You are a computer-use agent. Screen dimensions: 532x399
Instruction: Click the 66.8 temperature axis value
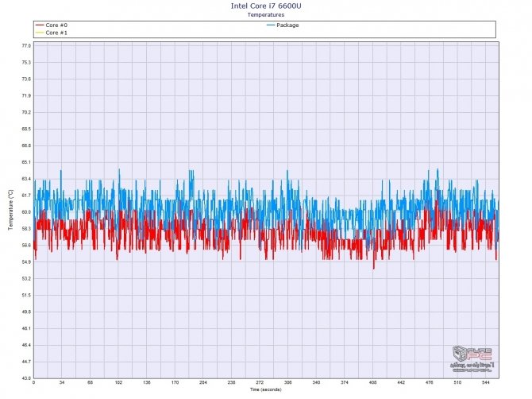[x=26, y=145]
